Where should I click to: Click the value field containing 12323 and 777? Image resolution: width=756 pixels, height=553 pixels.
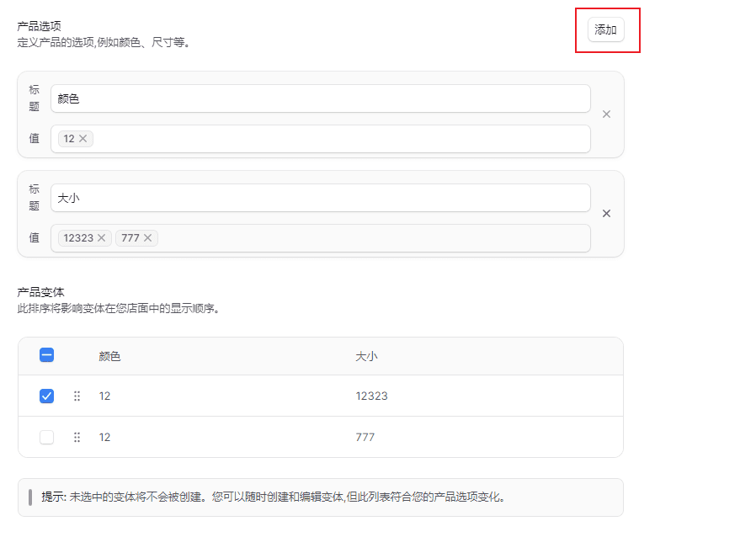click(337, 238)
